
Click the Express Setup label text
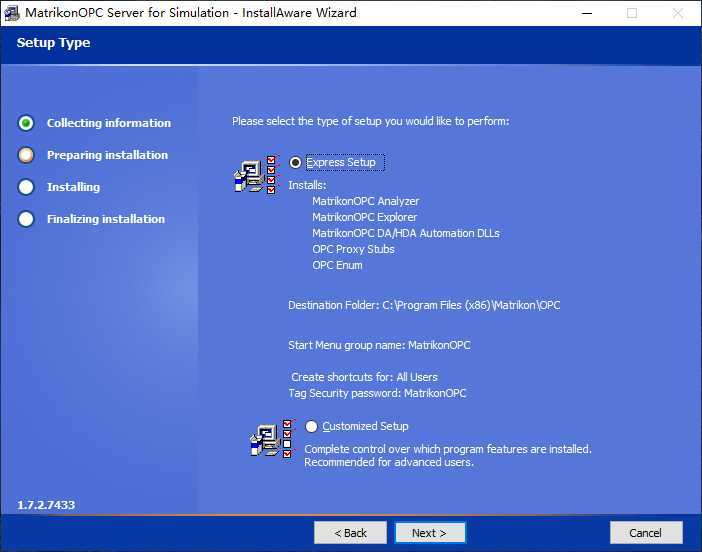(341, 162)
